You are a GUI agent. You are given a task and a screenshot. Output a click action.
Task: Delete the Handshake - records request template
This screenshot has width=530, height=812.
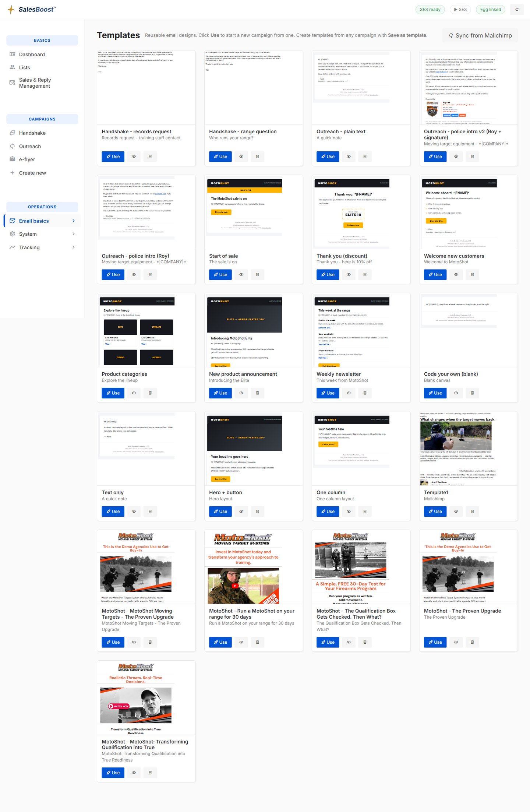pyautogui.click(x=150, y=157)
